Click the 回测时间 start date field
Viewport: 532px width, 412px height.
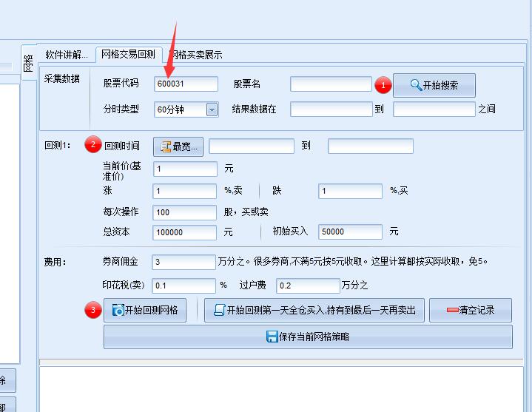coord(251,146)
